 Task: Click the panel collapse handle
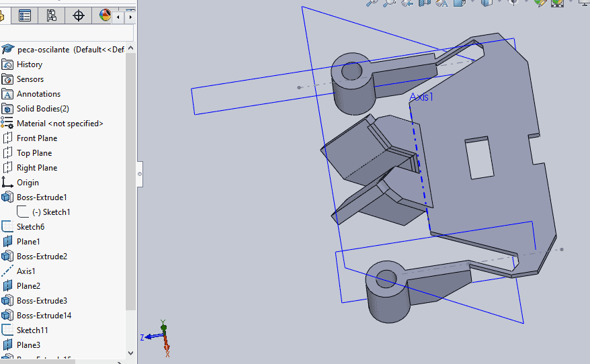tap(140, 174)
